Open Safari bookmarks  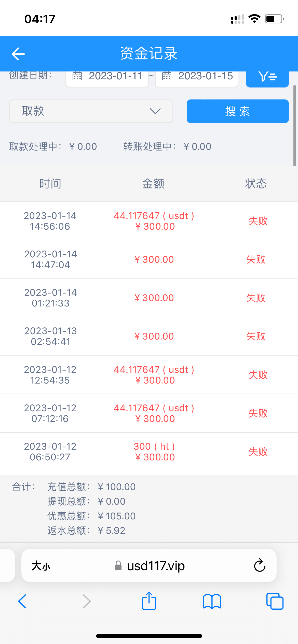pos(212,602)
